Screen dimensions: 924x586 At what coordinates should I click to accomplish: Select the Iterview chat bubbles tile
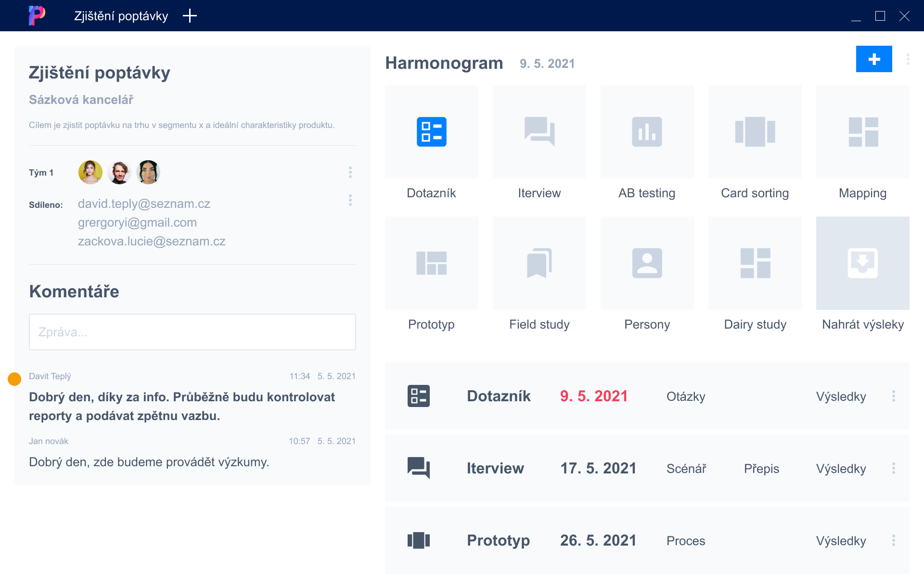pos(539,132)
